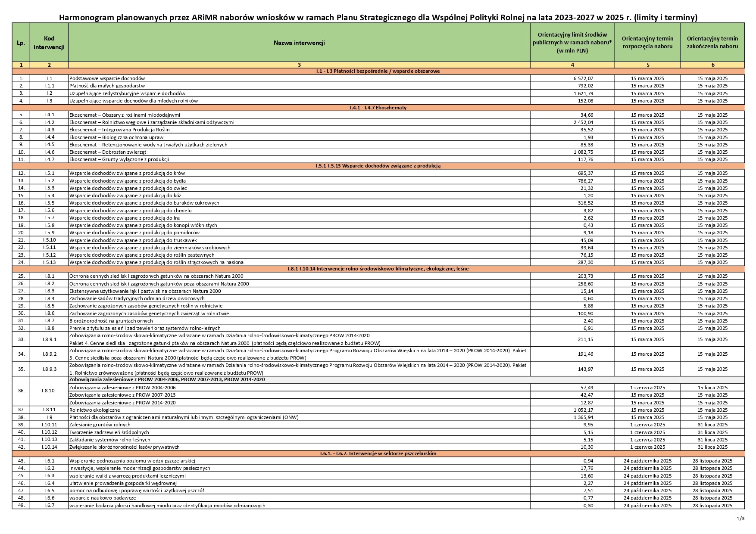Click intervention code I.8.9.2

[49, 354]
